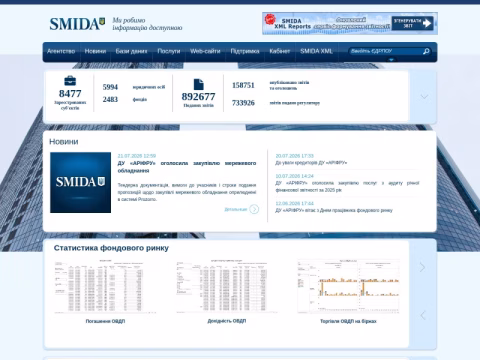
Task: Open the Погашення ОВДП chart thumbnail
Action: click(x=105, y=287)
